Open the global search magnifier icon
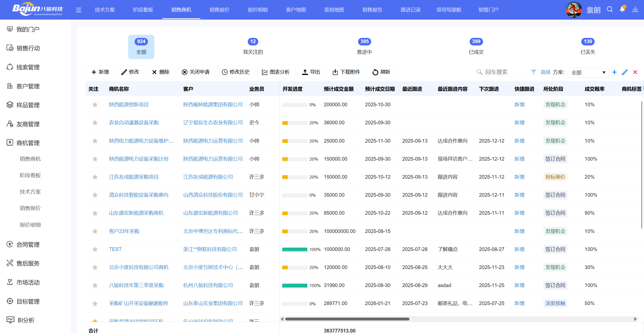The height and width of the screenshot is (333, 644). click(x=610, y=9)
